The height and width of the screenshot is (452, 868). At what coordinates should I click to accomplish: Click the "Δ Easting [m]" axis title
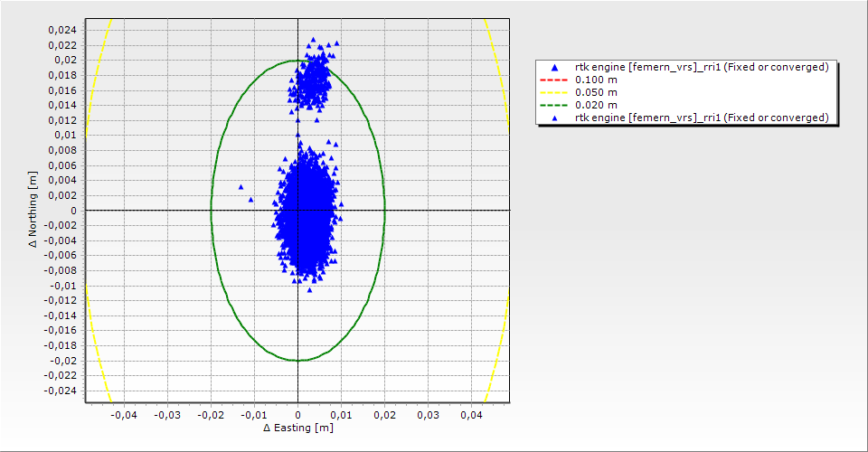pos(297,428)
